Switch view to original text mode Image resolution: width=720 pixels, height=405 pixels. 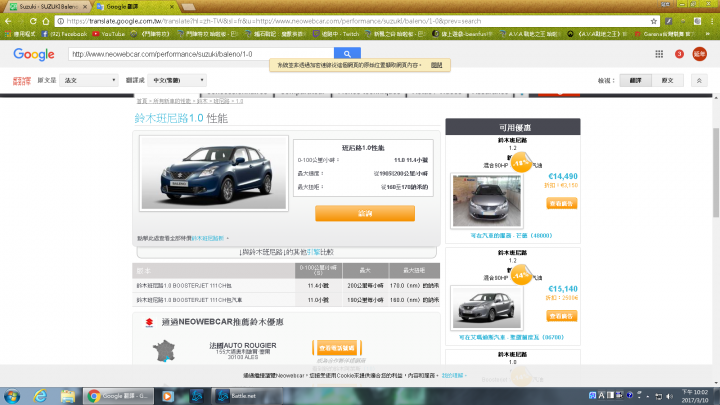[667, 80]
